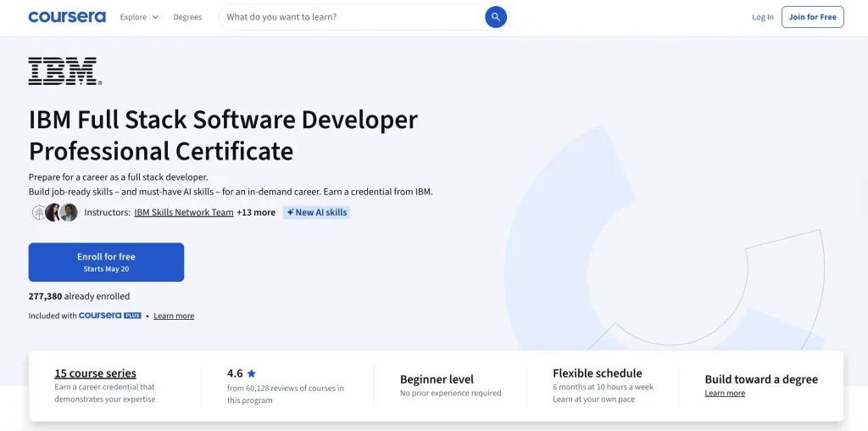Click the '277,380 already enrolled' text
Viewport: 868px width, 431px height.
(x=79, y=296)
